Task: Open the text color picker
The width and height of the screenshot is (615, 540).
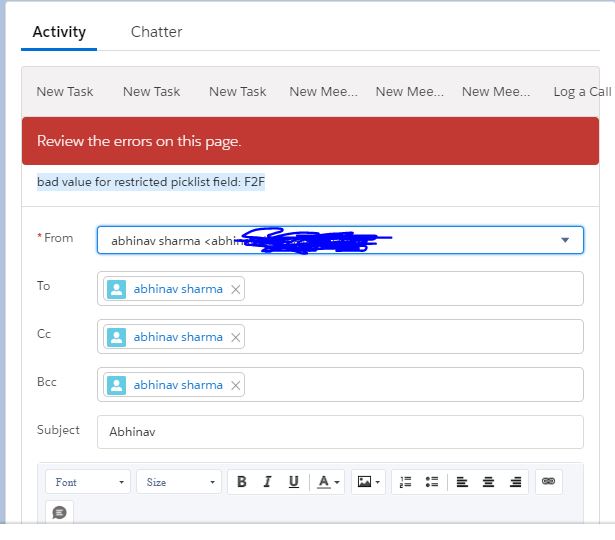Action: (x=329, y=482)
